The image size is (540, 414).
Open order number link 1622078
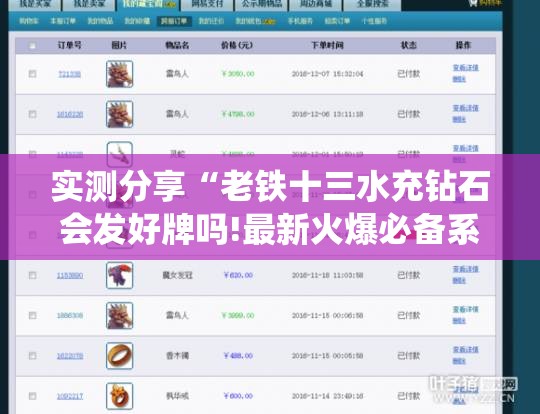(70, 356)
